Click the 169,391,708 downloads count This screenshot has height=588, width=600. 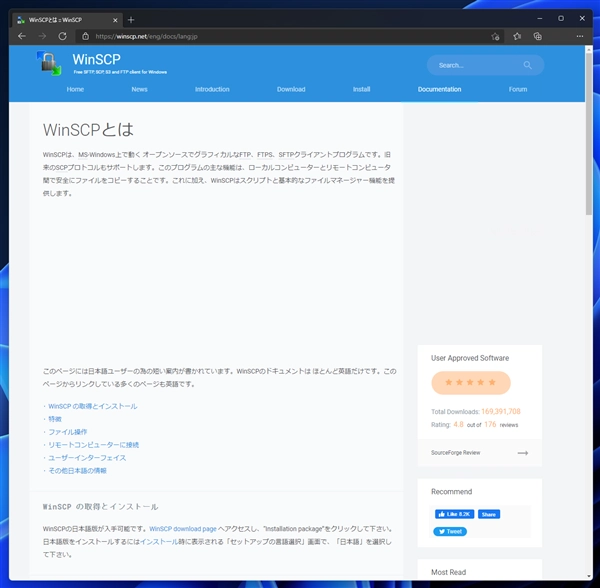tap(501, 411)
